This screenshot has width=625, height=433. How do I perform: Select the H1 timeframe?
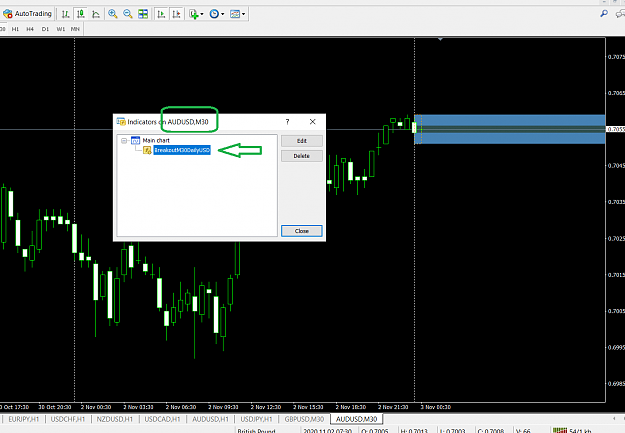(15, 29)
